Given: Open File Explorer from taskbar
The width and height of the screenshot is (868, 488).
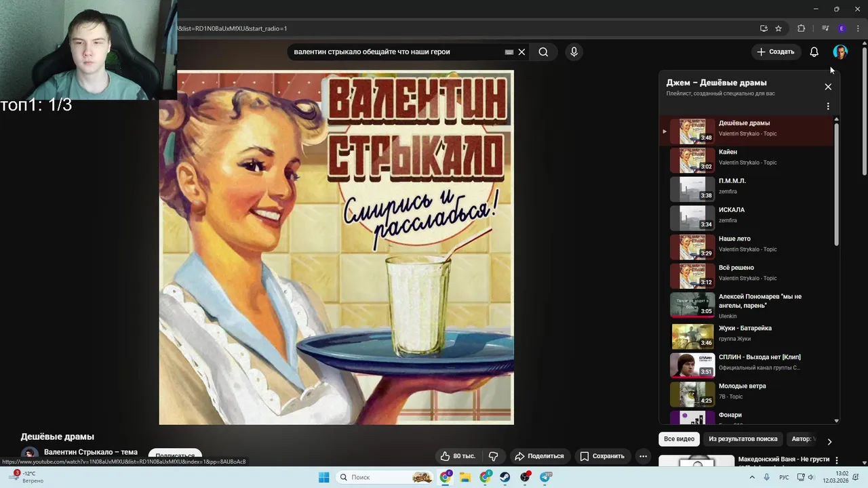Looking at the screenshot, I should coord(465,477).
